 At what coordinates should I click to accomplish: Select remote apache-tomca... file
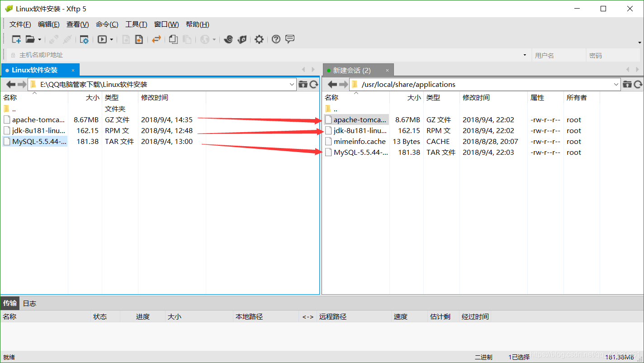356,120
